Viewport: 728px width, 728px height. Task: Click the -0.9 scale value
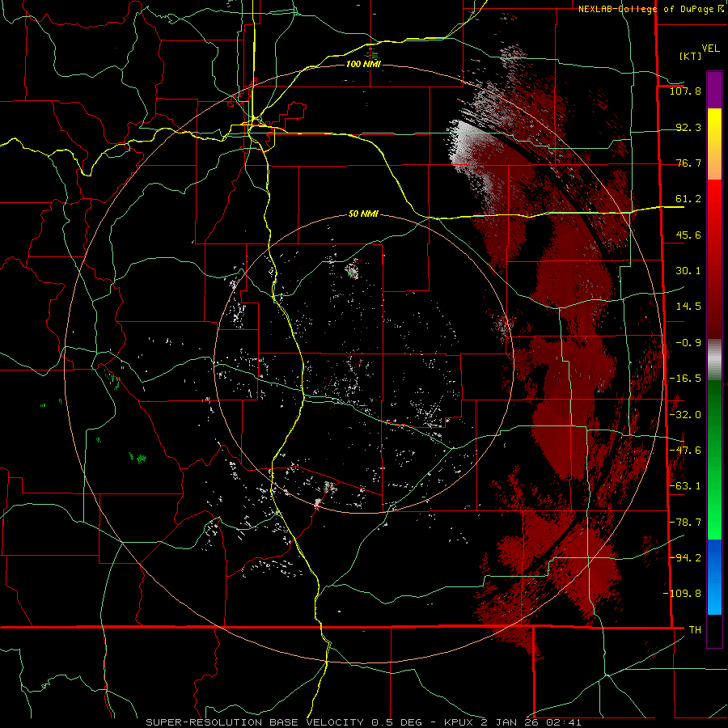(x=688, y=343)
